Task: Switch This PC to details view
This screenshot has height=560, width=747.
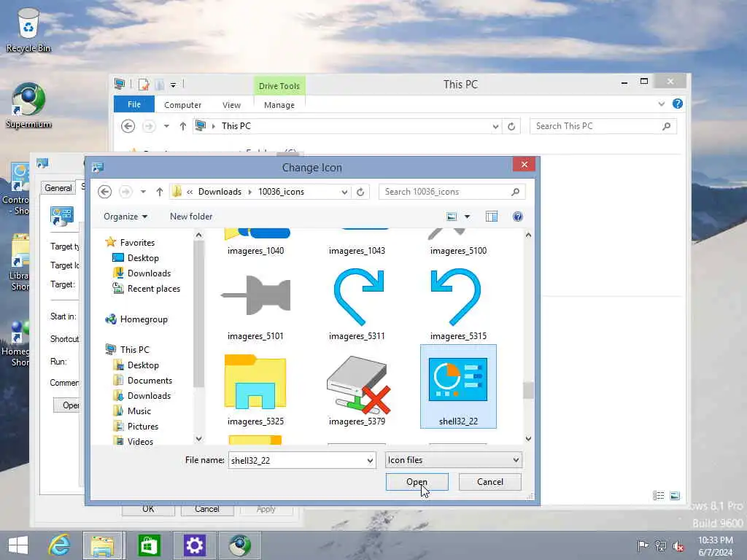Action: [x=659, y=496]
